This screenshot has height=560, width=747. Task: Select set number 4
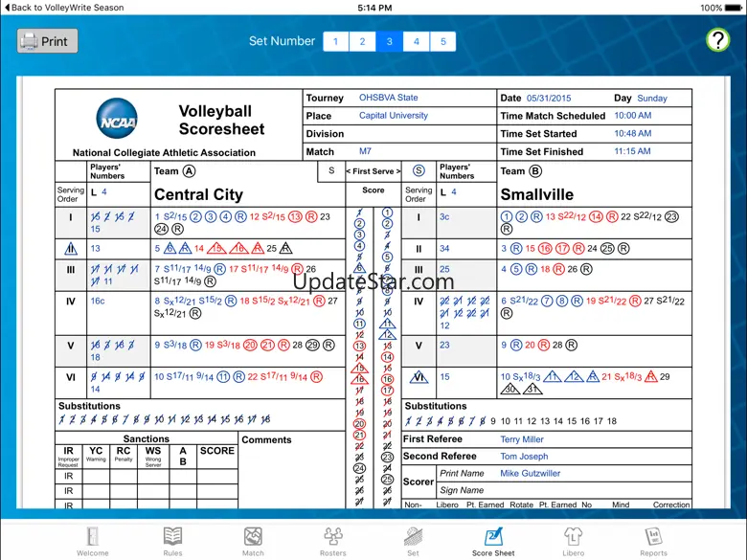point(417,41)
